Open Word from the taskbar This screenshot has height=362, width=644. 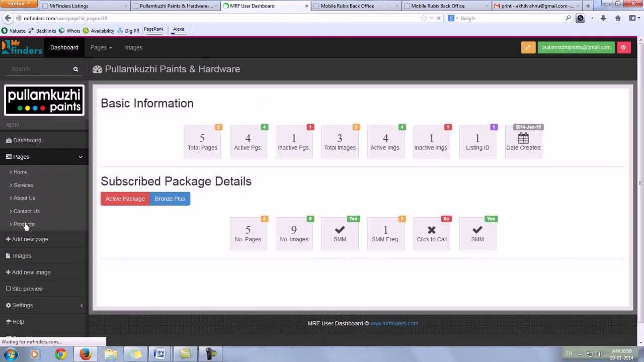(x=159, y=354)
